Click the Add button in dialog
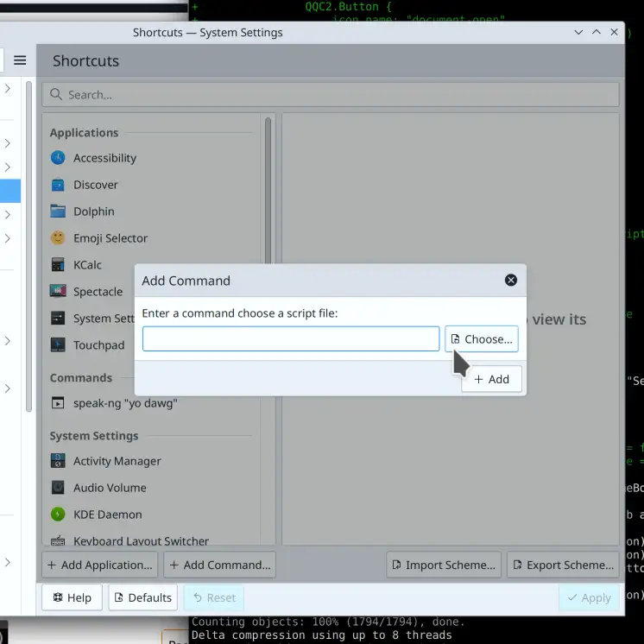The image size is (644, 644). pyautogui.click(x=491, y=379)
